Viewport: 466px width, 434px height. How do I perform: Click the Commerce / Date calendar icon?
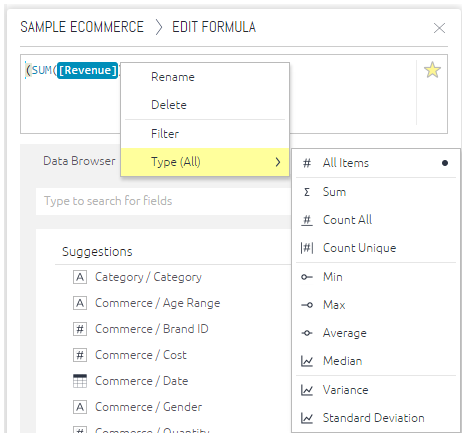pos(80,381)
